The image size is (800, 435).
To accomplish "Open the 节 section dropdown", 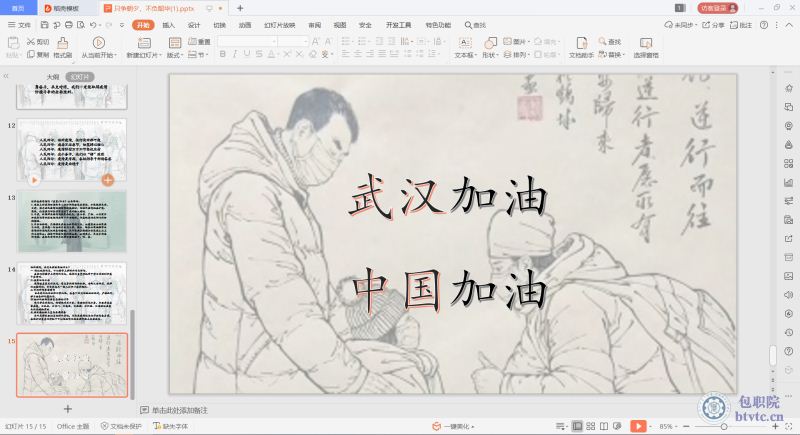I will click(197, 55).
